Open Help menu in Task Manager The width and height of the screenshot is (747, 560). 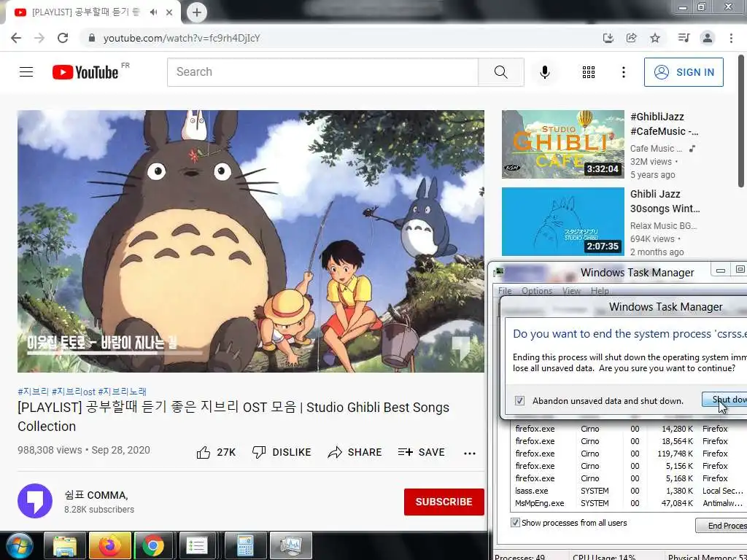point(600,291)
